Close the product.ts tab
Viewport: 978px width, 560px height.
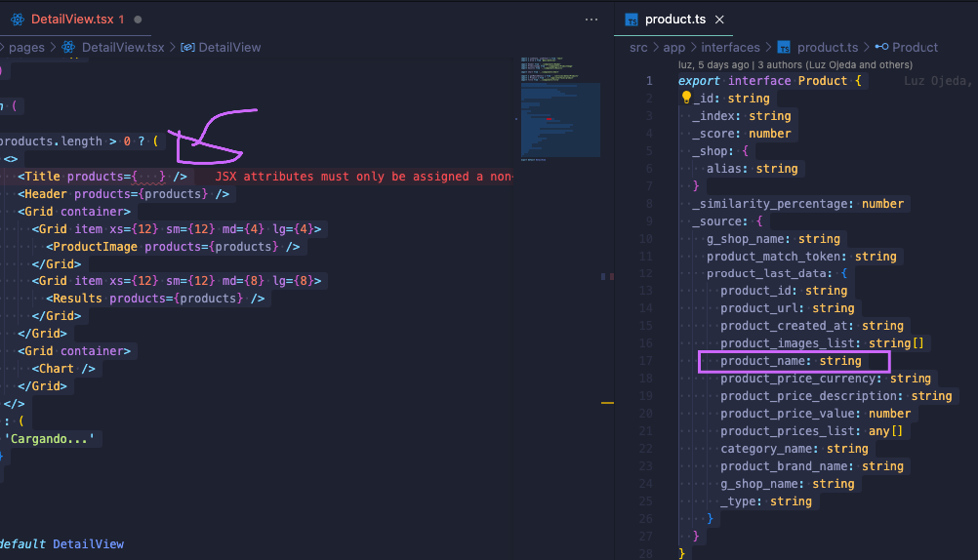coord(719,20)
